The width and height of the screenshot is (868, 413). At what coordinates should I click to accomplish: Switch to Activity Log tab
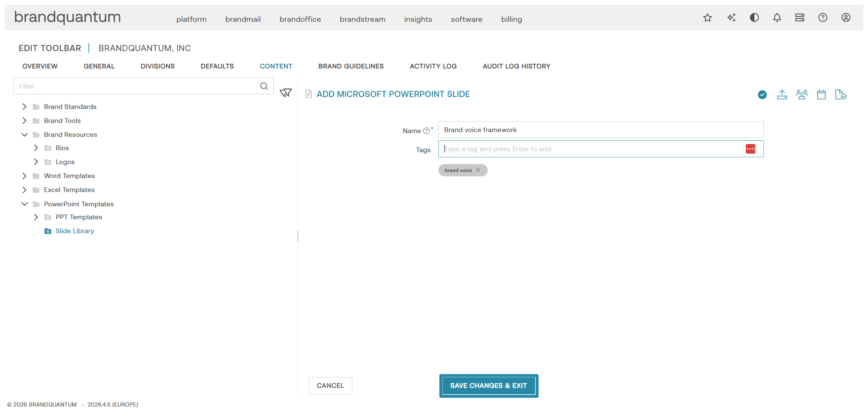coord(433,66)
